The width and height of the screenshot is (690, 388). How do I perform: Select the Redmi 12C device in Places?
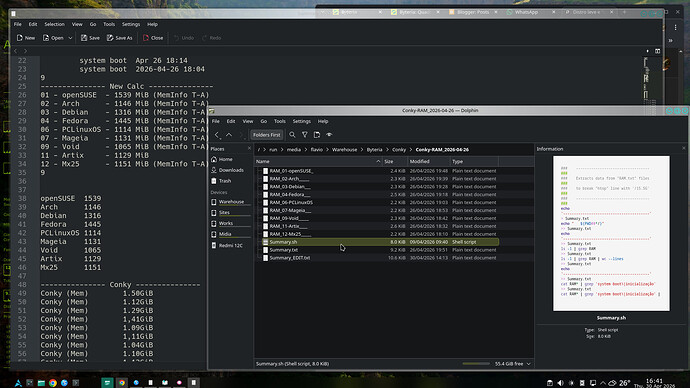(x=230, y=245)
